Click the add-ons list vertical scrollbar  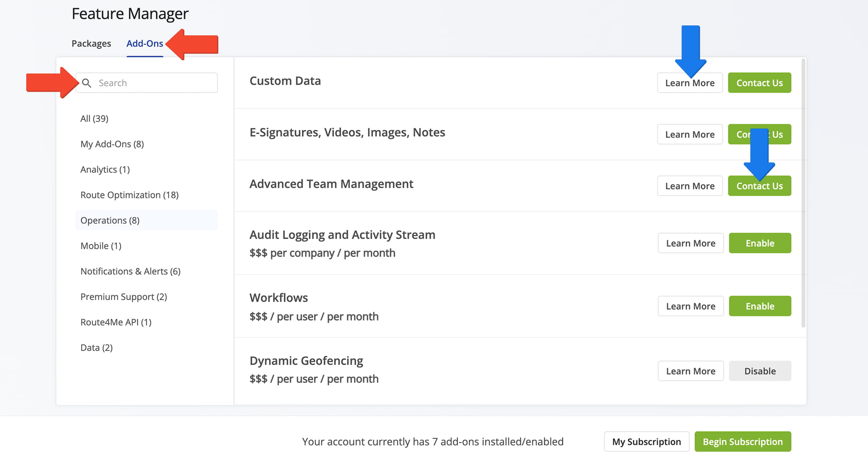[x=803, y=193]
